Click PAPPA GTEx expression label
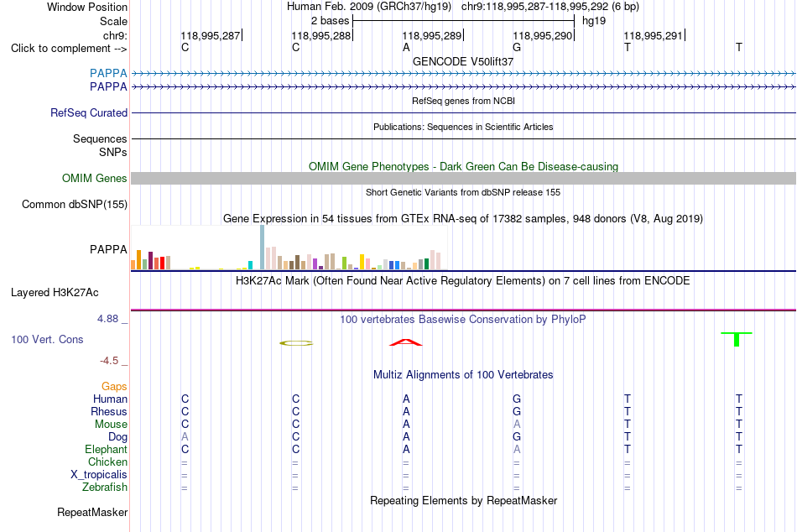Screen dimensions: 797x532 [108, 250]
